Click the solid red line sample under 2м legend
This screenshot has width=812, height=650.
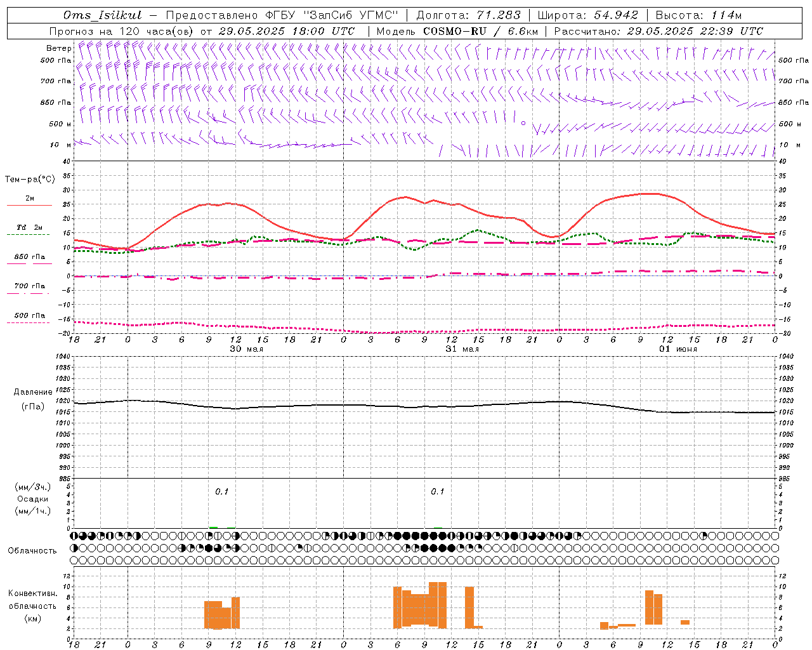(x=29, y=205)
